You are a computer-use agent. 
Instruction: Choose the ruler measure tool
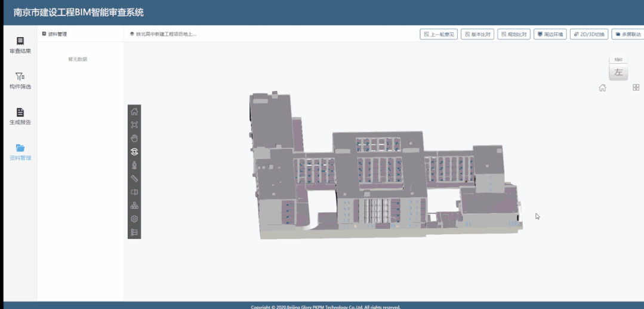coord(134,179)
